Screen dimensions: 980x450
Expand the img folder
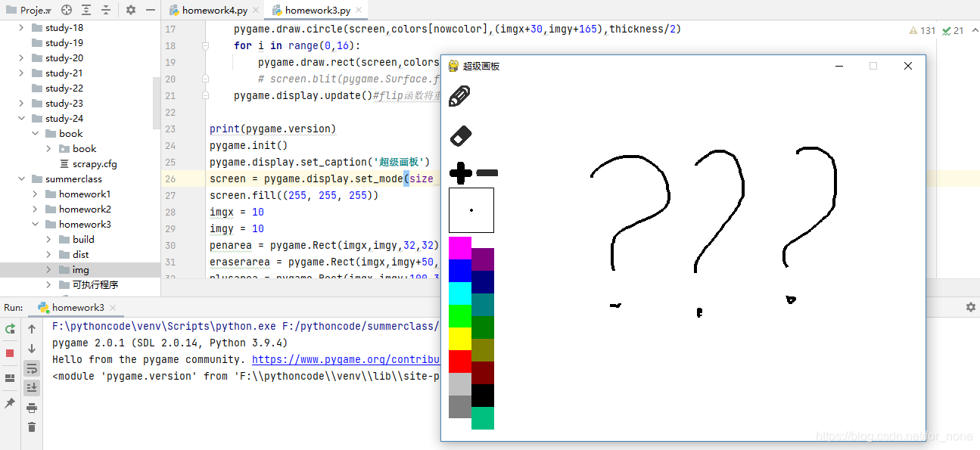coord(48,270)
